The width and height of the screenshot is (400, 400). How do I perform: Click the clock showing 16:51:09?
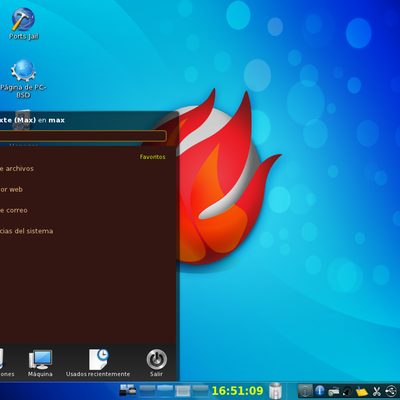237,391
